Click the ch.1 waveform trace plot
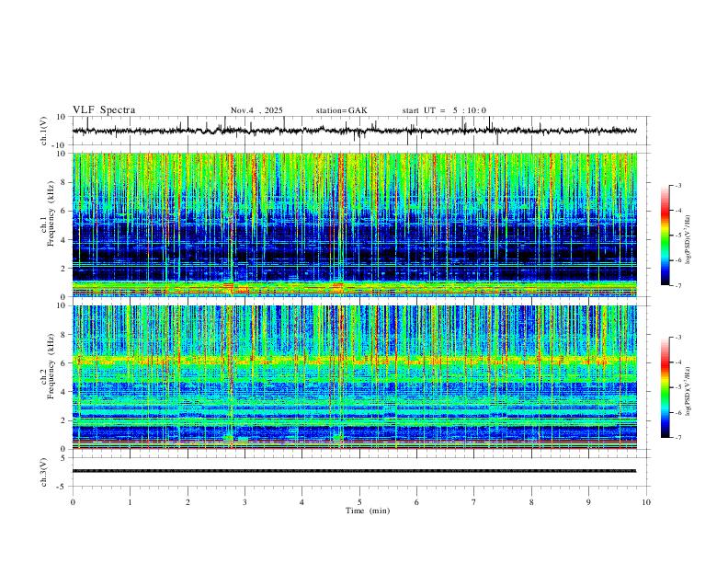Viewport: 728px width, 563px height. 354,131
